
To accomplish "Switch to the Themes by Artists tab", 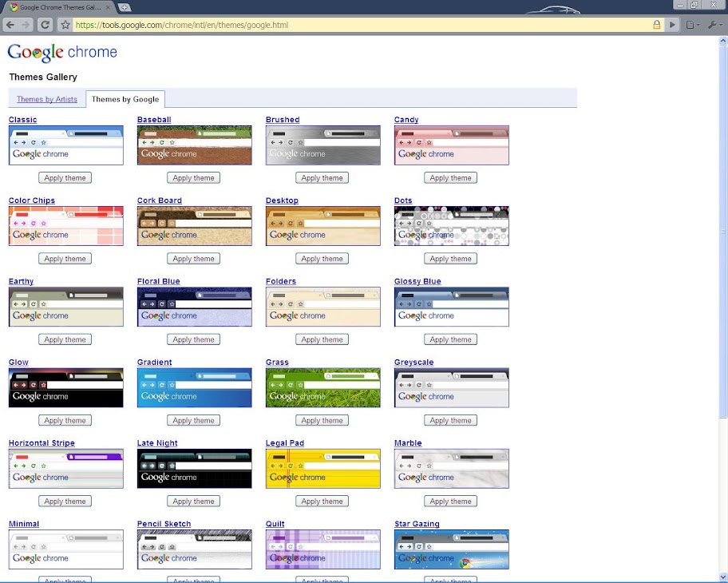I will point(47,99).
